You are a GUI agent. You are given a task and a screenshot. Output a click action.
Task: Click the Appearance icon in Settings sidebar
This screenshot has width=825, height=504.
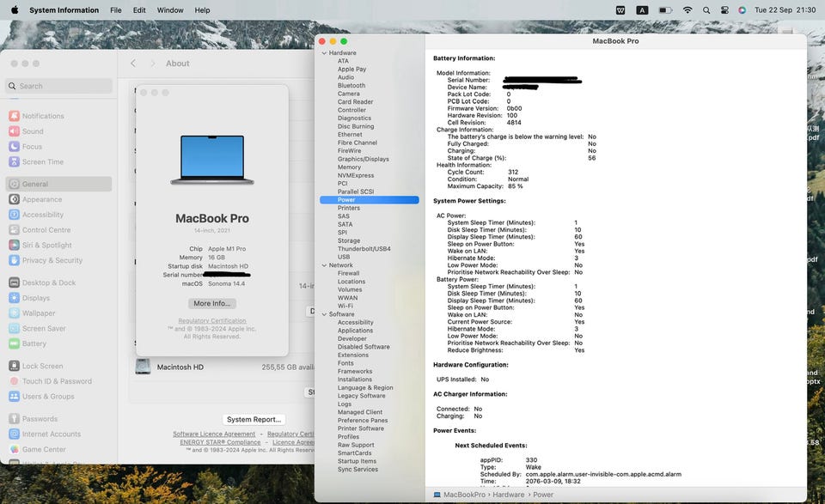15,199
